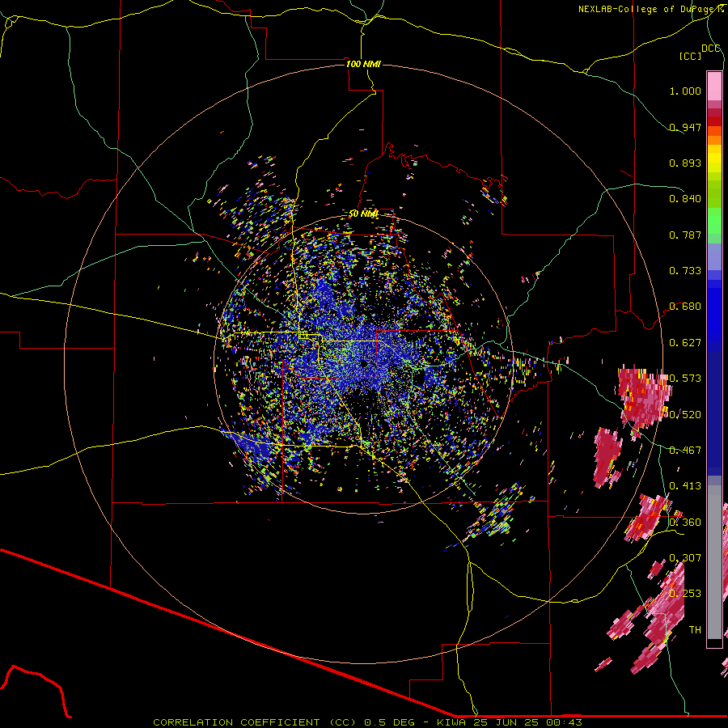Click the gray segment of the color bar
Screen dimensions: 728x728
714,562
